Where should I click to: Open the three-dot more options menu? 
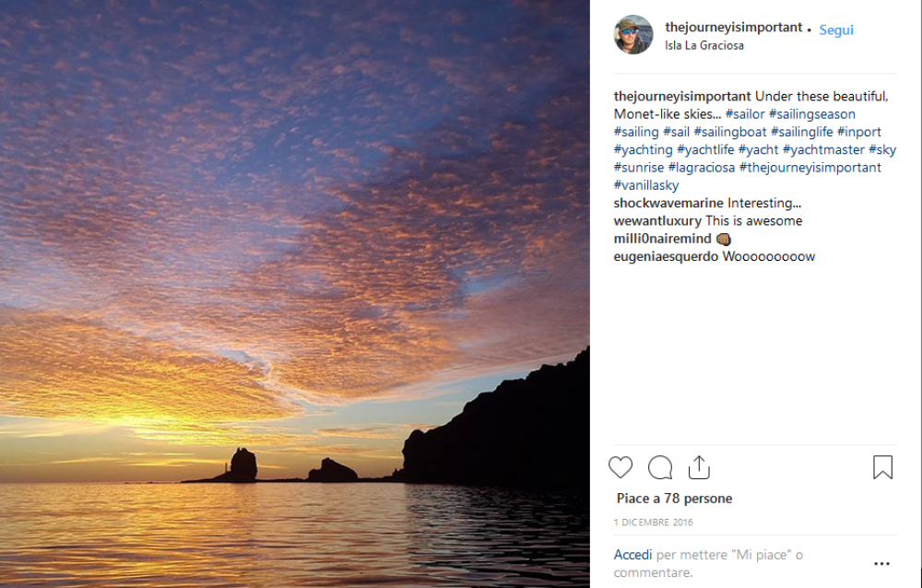881,563
